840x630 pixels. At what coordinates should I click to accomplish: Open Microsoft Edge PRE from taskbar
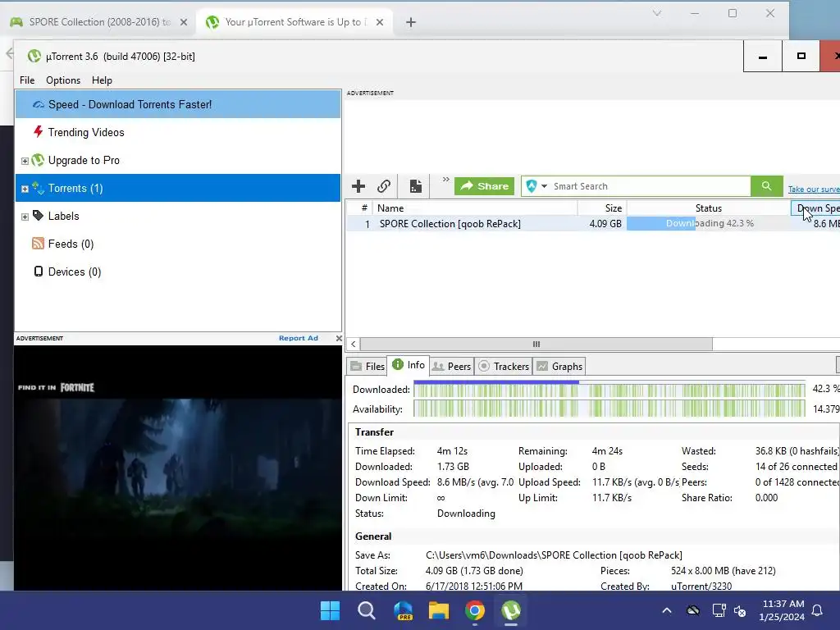(x=403, y=610)
